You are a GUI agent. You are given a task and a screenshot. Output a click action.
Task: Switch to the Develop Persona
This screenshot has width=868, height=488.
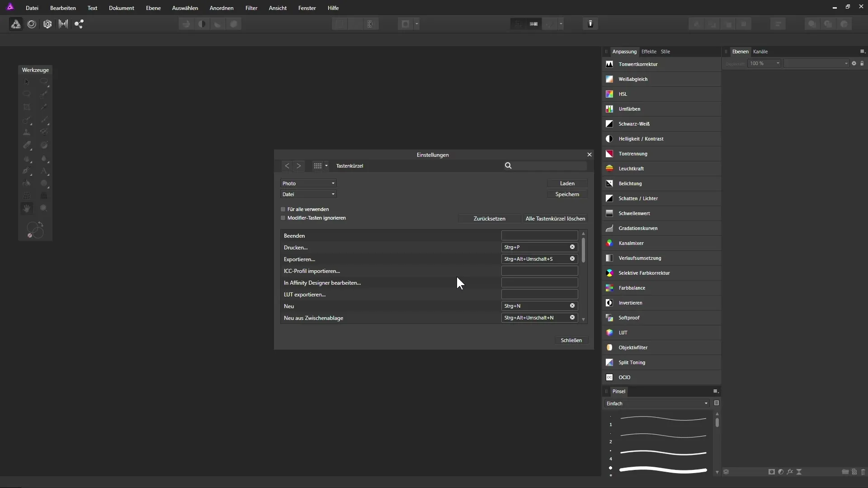tap(47, 24)
